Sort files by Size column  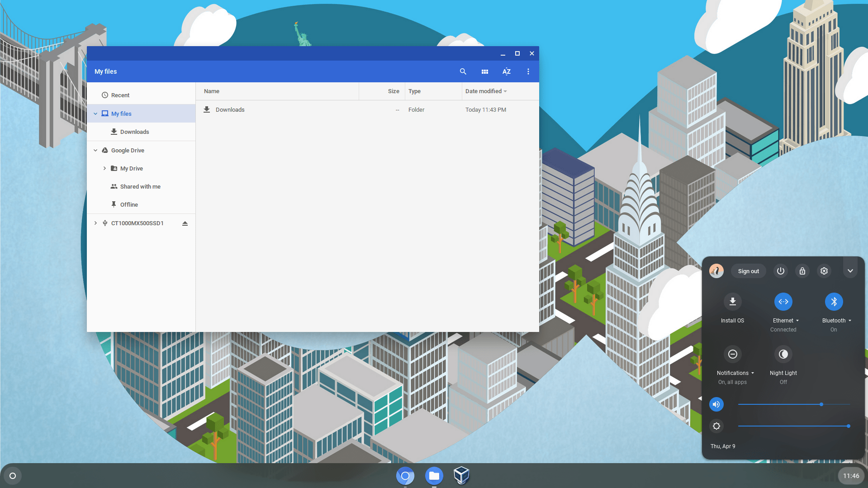pos(382,91)
